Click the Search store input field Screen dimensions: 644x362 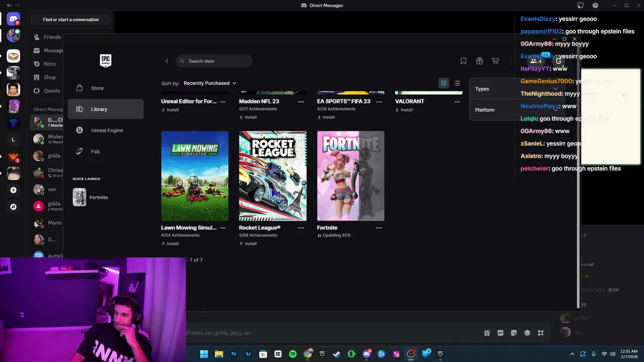214,61
